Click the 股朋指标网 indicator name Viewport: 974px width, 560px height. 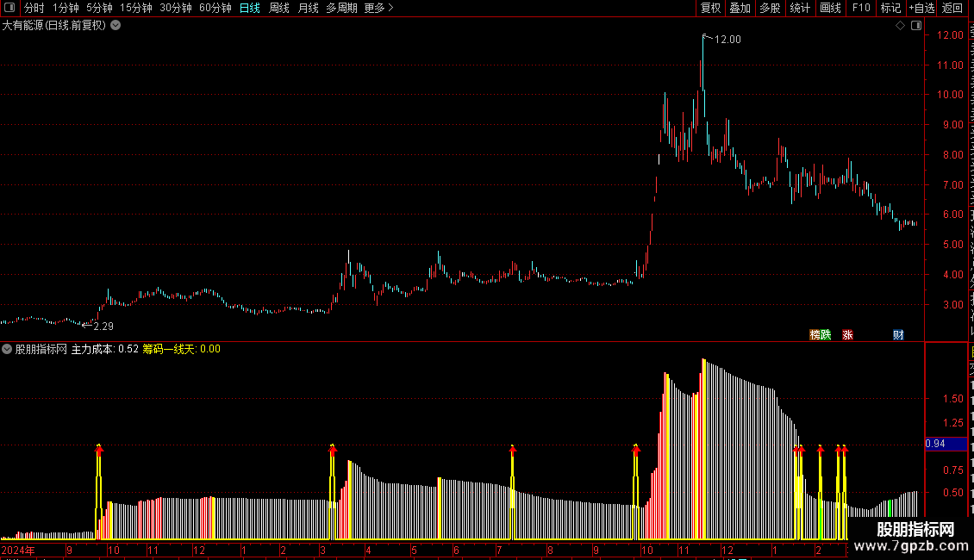tap(41, 349)
